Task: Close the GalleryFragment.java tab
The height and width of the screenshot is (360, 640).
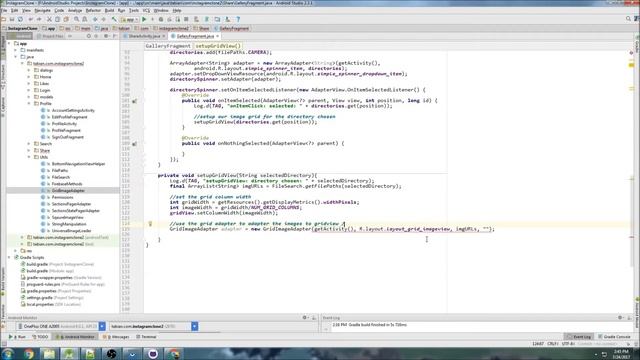Action: pyautogui.click(x=218, y=36)
